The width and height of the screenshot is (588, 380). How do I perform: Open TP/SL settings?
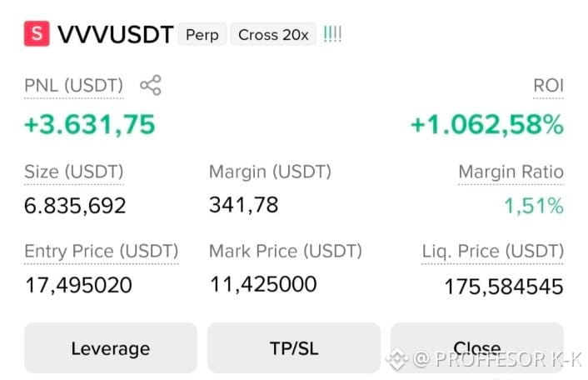[x=294, y=348]
